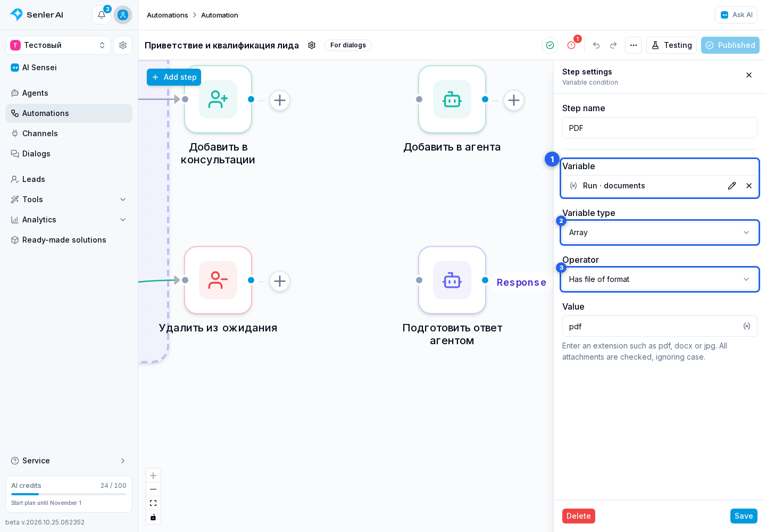Expand the Tools menu

(69, 199)
